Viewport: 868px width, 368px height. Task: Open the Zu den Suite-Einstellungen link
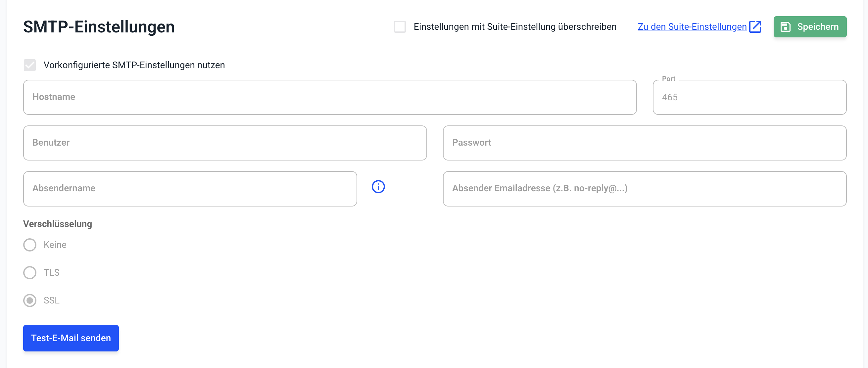pyautogui.click(x=692, y=27)
